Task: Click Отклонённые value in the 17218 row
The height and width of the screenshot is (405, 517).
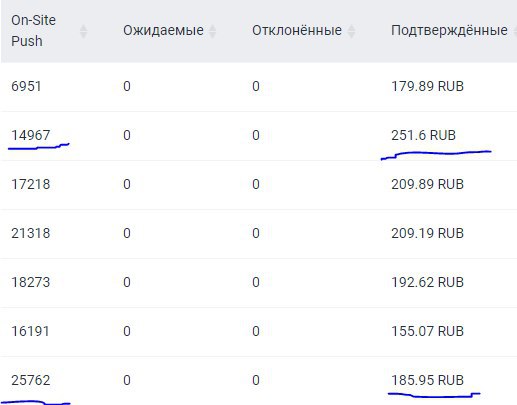Action: pyautogui.click(x=256, y=184)
